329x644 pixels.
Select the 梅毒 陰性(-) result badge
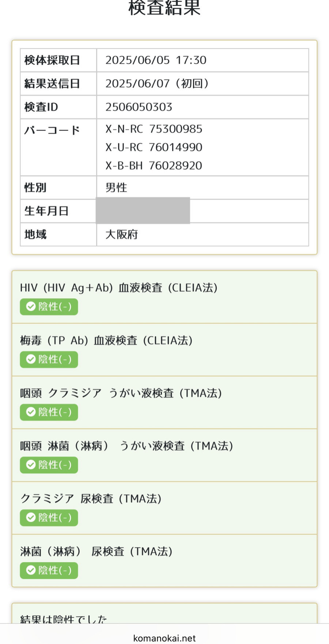[49, 359]
